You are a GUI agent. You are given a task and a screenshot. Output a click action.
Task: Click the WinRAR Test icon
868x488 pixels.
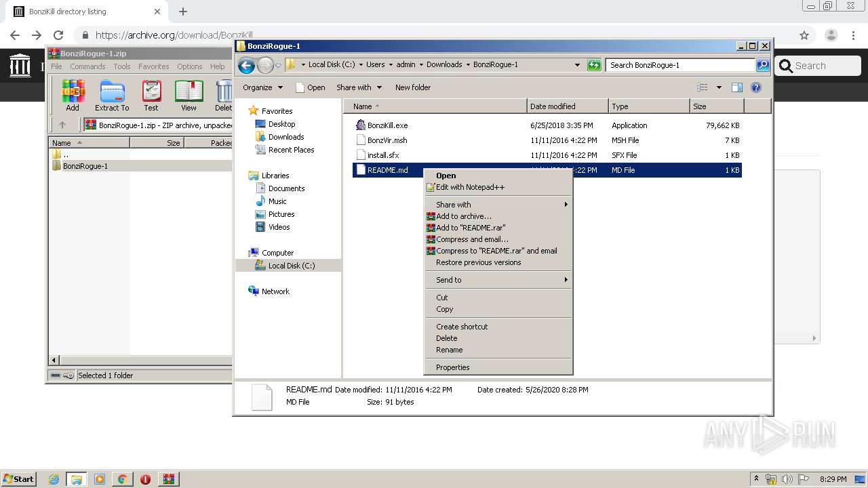pos(151,96)
